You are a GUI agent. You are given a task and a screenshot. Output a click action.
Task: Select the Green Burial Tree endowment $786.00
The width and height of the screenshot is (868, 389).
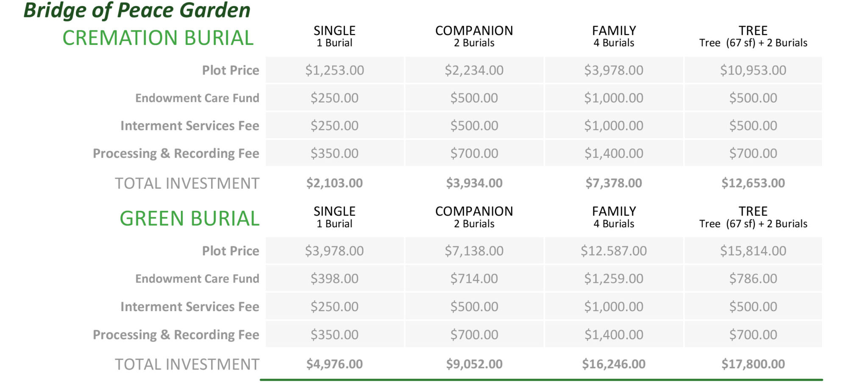753,279
